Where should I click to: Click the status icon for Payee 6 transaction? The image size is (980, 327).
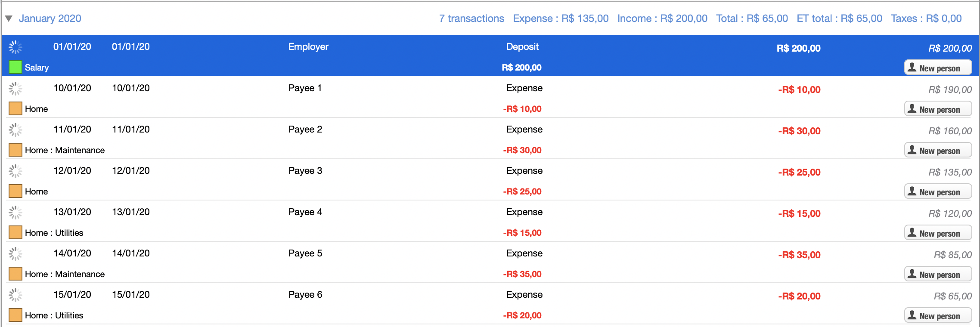tap(16, 295)
